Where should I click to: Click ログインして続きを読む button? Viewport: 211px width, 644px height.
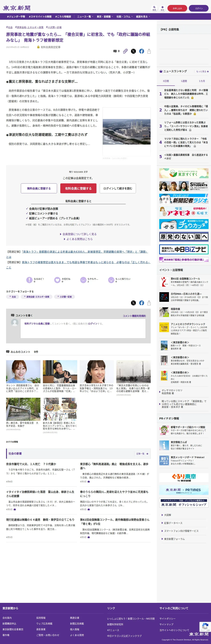click(118, 188)
